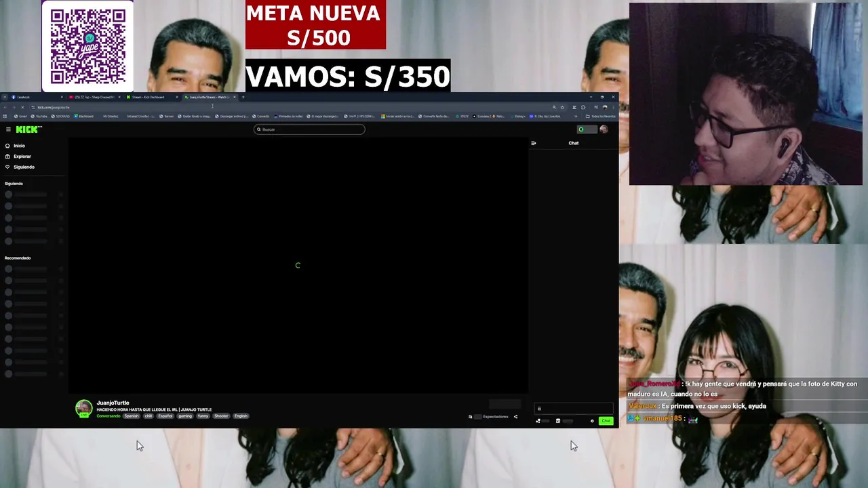Click the viewers icon beside Espectadores
The height and width of the screenshot is (488, 868).
[470, 417]
